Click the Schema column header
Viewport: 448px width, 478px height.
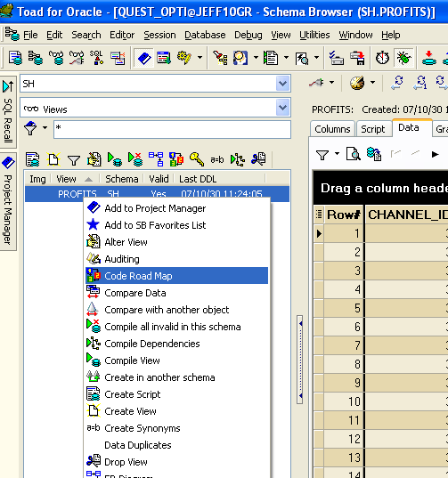tap(121, 179)
